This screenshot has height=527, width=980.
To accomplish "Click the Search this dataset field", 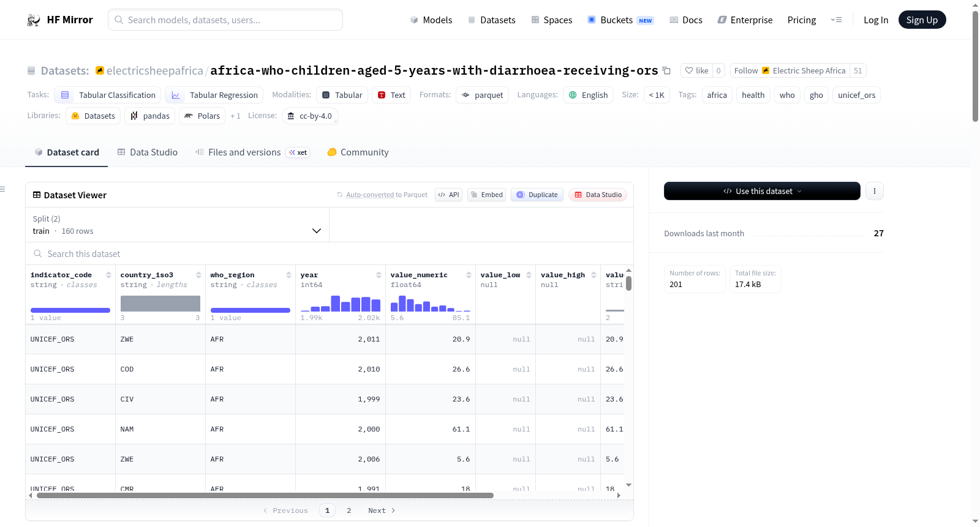I will coord(330,254).
